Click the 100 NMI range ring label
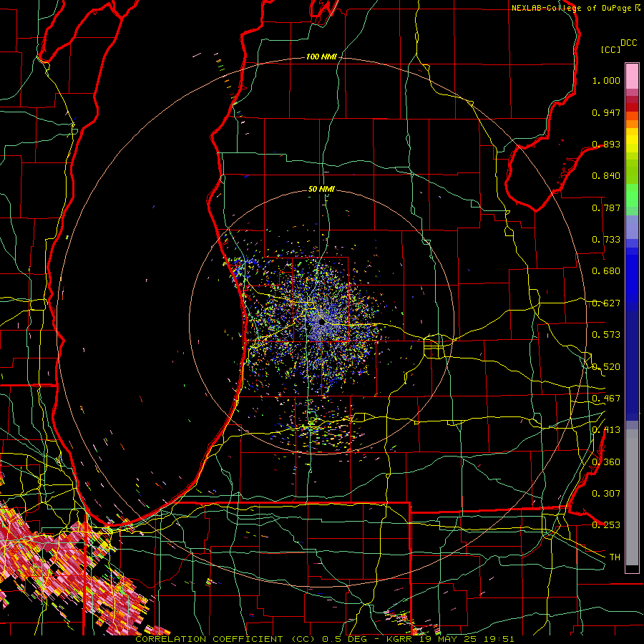644x644 pixels. (321, 57)
